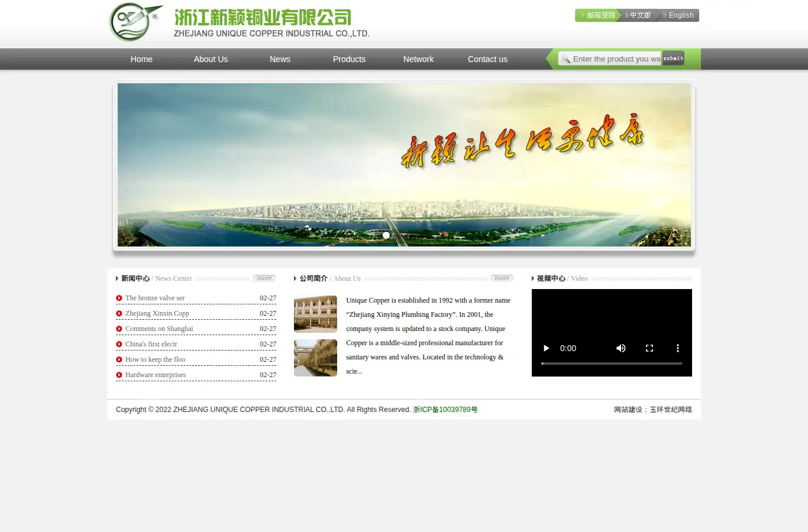Open news 'Zhejiang Xinxin Copp'
This screenshot has height=532, width=808.
coord(157,313)
